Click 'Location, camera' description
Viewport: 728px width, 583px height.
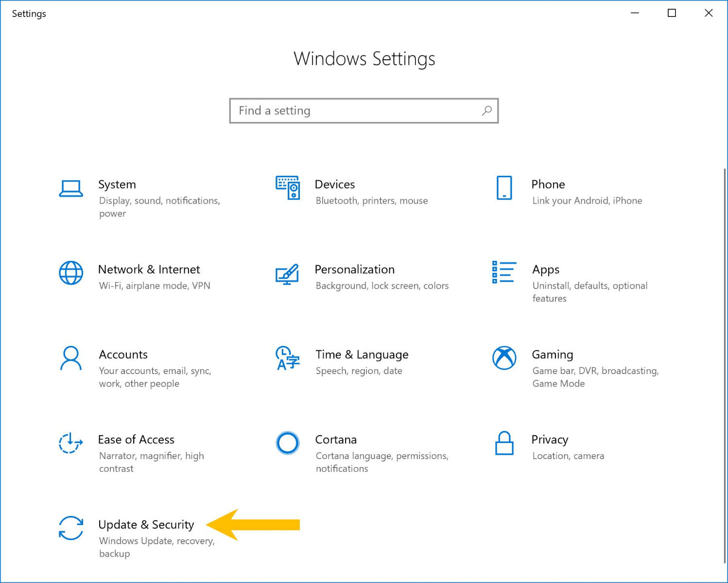(x=568, y=456)
